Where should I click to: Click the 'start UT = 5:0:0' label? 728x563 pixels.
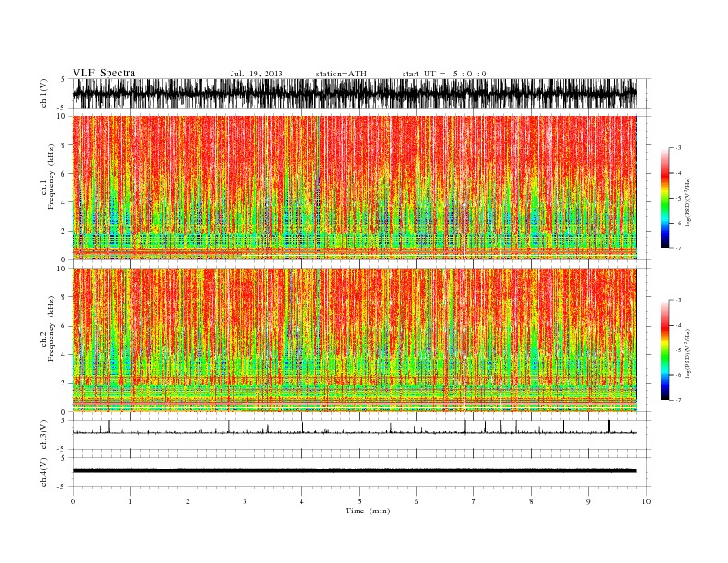(444, 74)
